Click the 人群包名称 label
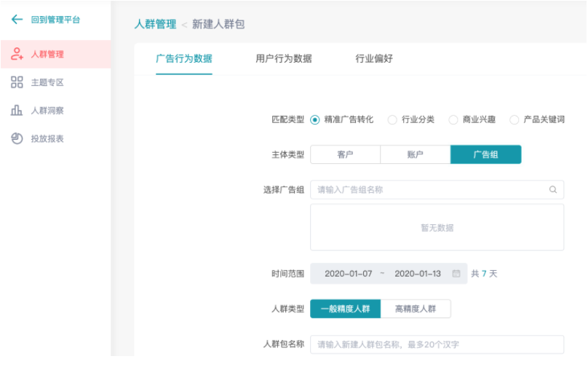 tap(284, 344)
